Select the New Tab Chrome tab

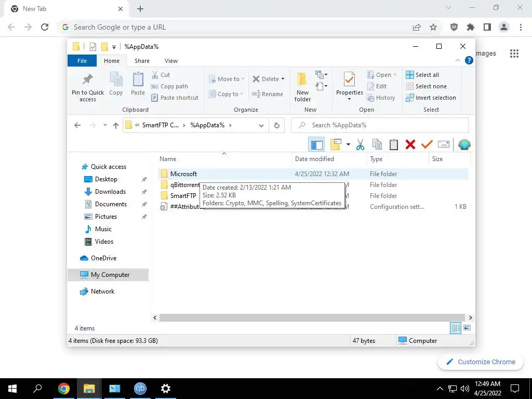[x=66, y=9]
